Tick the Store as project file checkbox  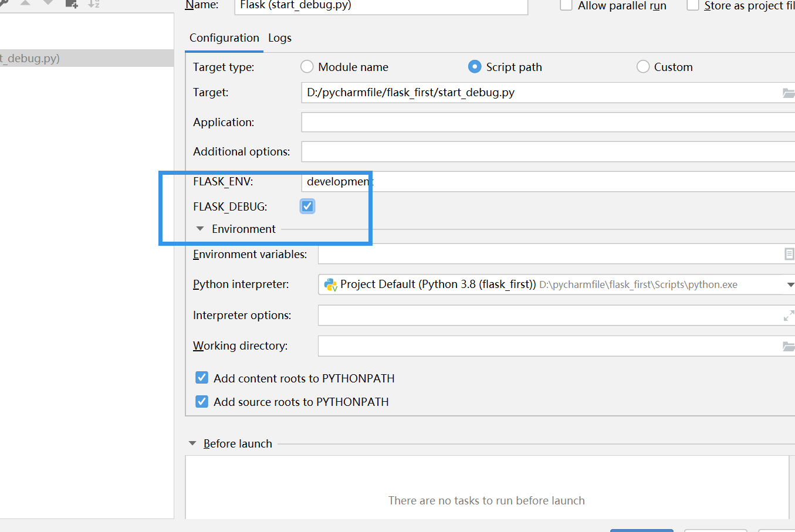693,5
